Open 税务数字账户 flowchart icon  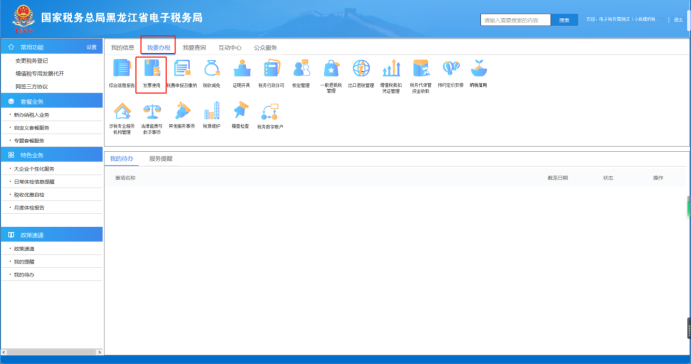tap(270, 112)
